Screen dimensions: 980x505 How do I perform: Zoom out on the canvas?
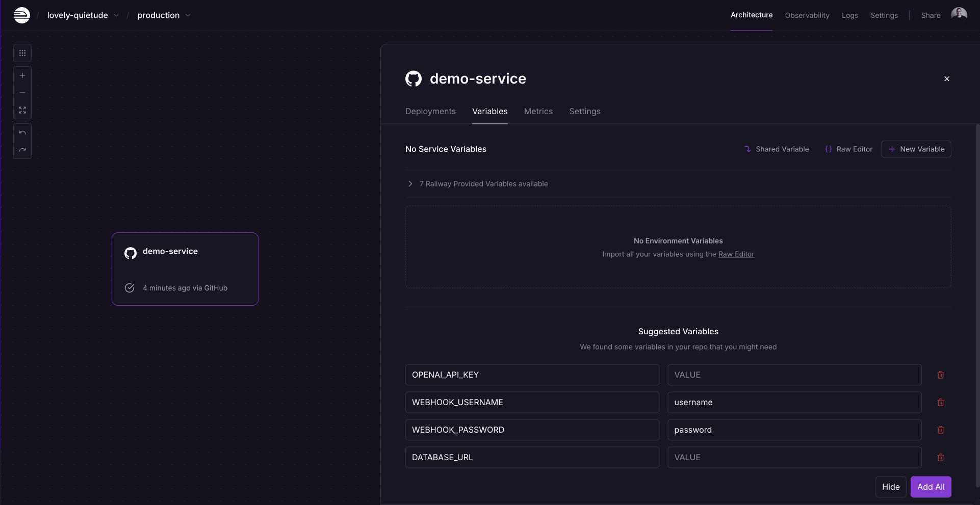(22, 93)
